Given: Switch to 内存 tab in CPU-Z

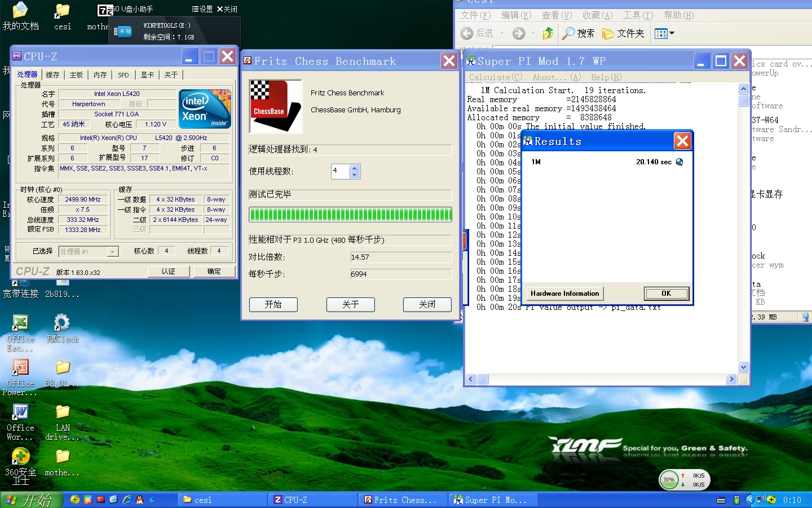Looking at the screenshot, I should [x=100, y=75].
